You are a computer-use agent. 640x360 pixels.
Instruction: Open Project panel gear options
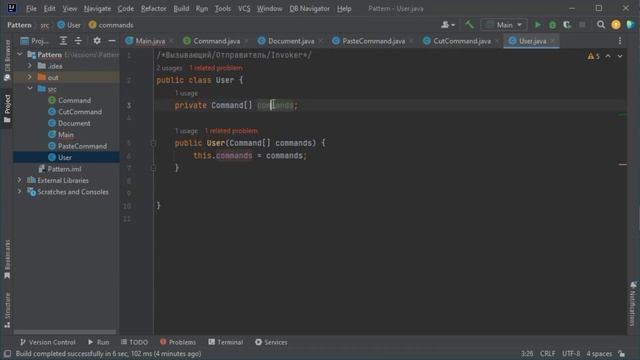point(97,41)
